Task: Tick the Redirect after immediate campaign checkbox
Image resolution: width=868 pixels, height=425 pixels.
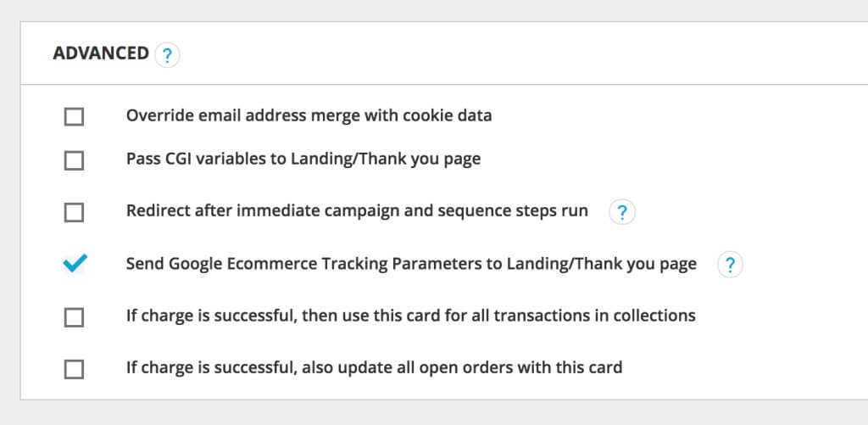Action: [75, 212]
